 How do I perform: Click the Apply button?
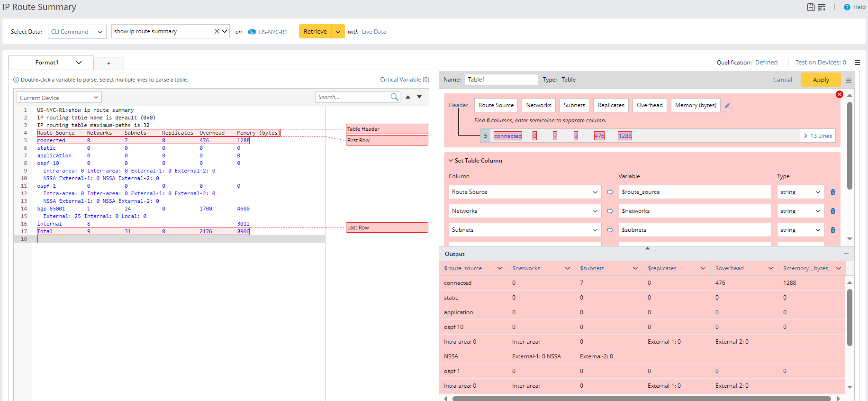click(821, 80)
